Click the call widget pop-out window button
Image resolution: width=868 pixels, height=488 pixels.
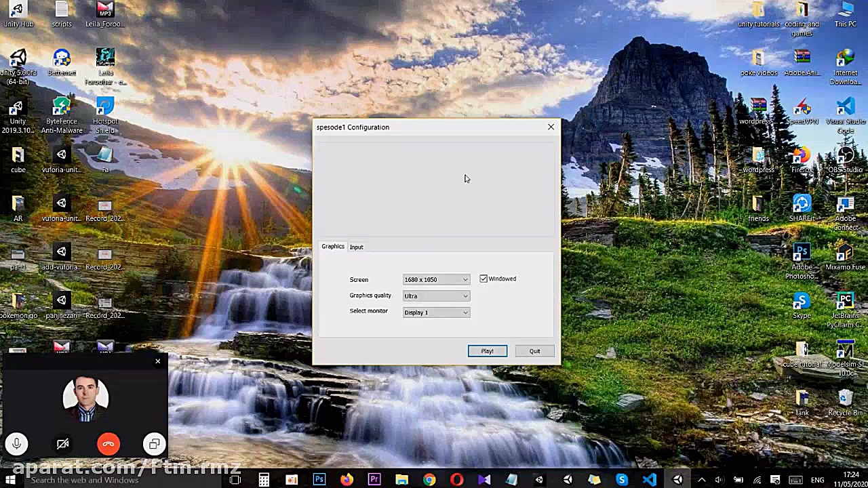point(154,444)
